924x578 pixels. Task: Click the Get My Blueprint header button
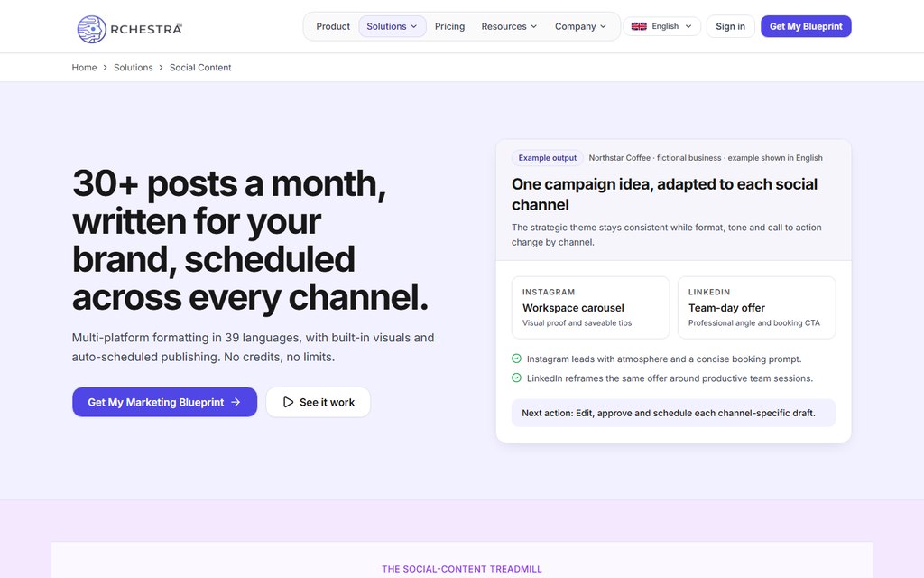[x=806, y=26]
